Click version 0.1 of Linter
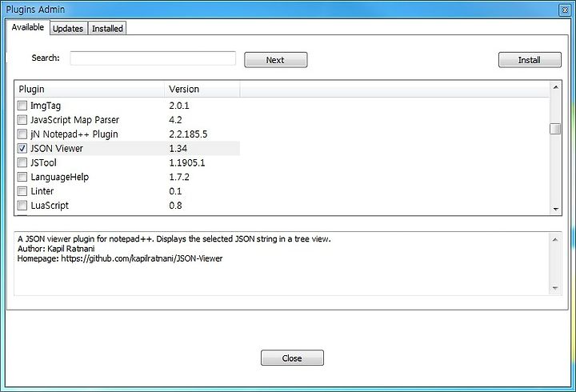The width and height of the screenshot is (576, 392). (x=175, y=191)
